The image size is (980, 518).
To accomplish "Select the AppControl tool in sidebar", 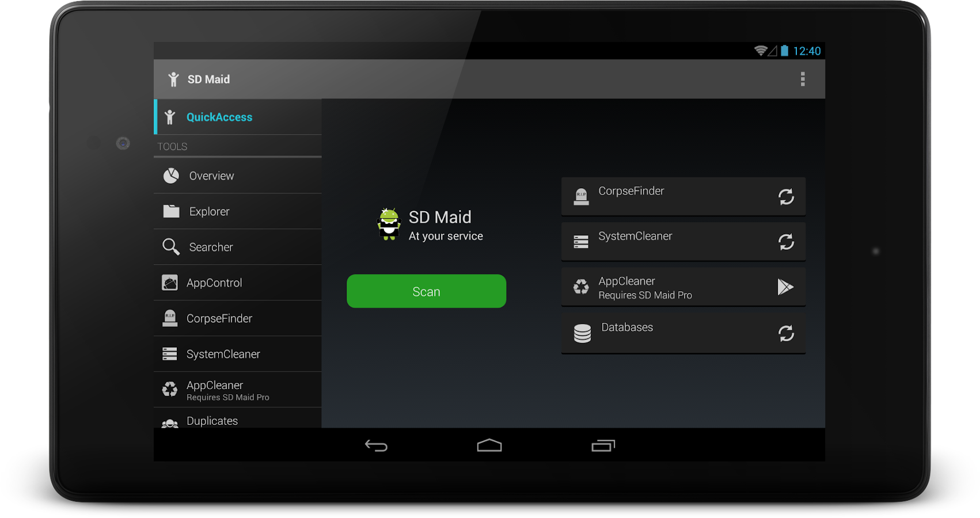I will pos(214,283).
